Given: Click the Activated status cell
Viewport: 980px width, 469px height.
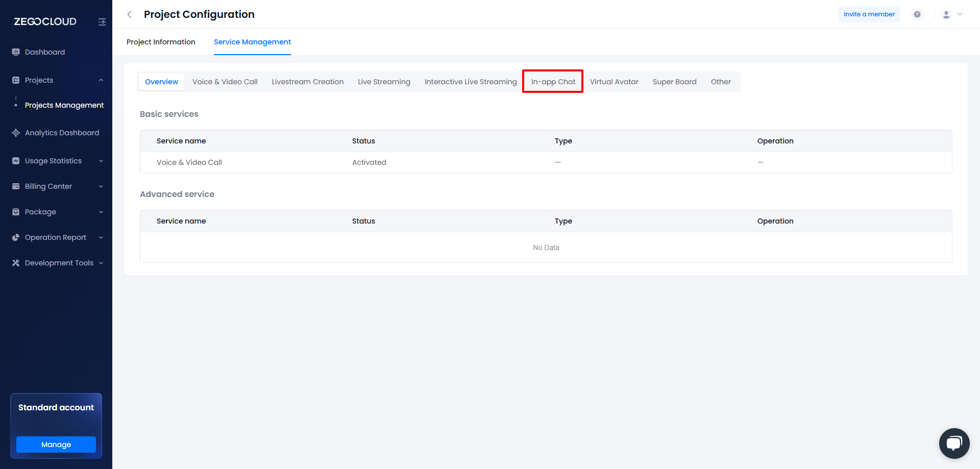Looking at the screenshot, I should (x=369, y=162).
